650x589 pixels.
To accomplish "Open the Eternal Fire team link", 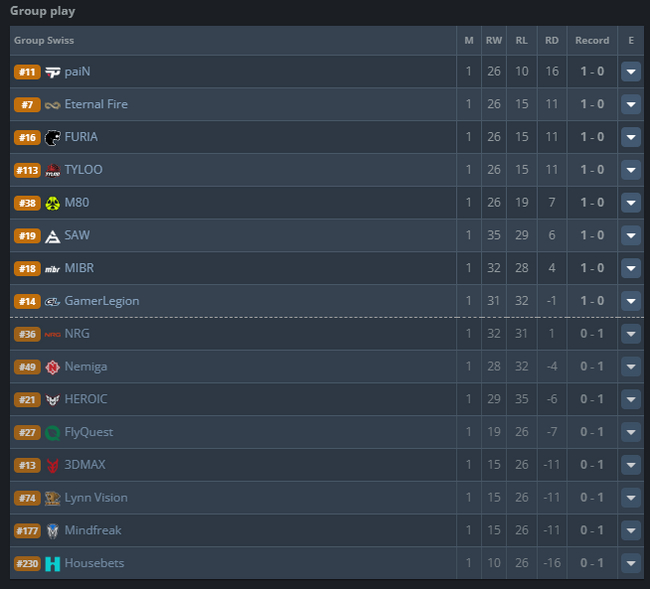I will point(96,104).
